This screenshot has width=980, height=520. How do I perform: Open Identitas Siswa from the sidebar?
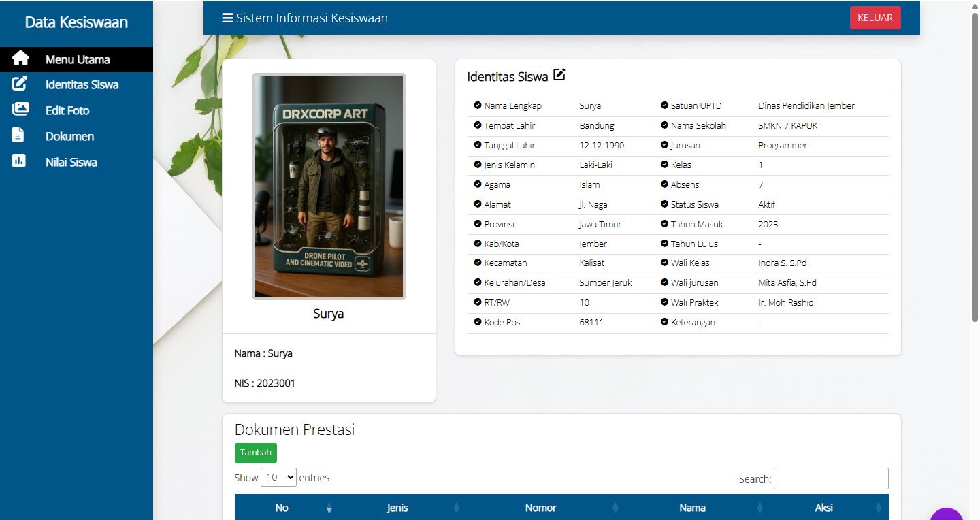[x=76, y=85]
